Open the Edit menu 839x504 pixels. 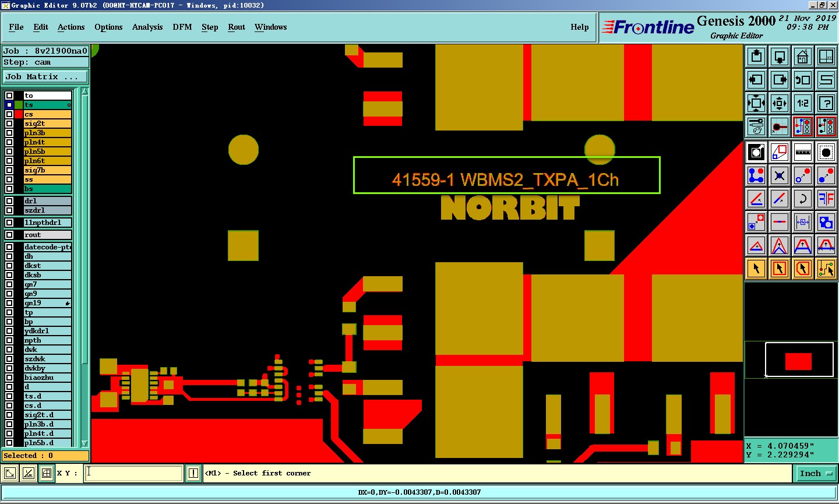(x=41, y=27)
